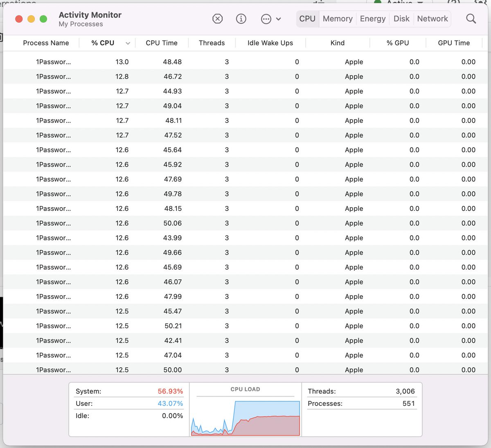The image size is (491, 448).
Task: Select the 1Password row with 13.0 % CPU
Action: [245, 62]
